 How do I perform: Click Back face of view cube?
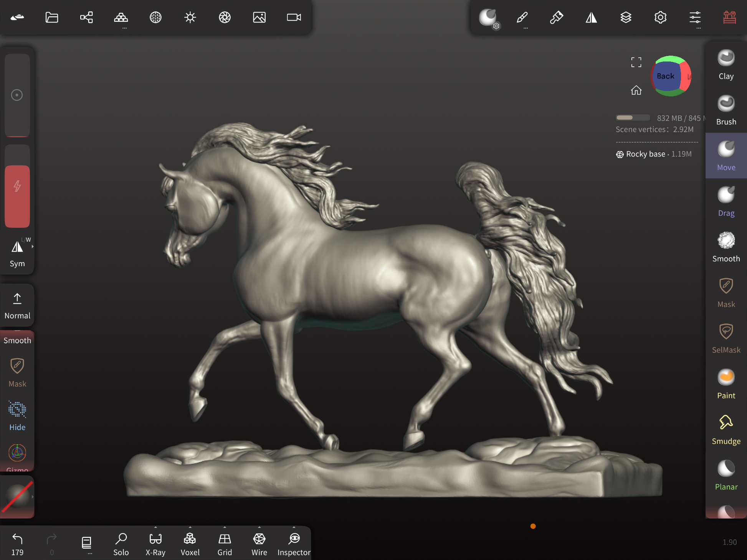pos(665,76)
